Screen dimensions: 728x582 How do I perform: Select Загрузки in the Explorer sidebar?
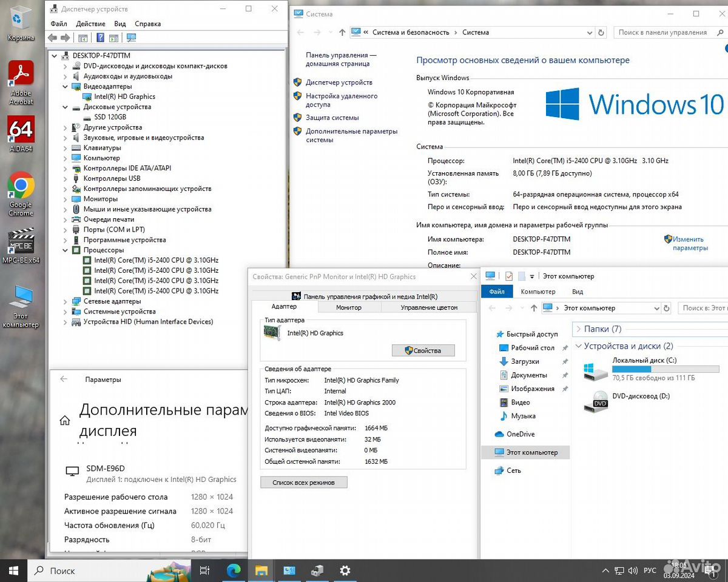(525, 361)
